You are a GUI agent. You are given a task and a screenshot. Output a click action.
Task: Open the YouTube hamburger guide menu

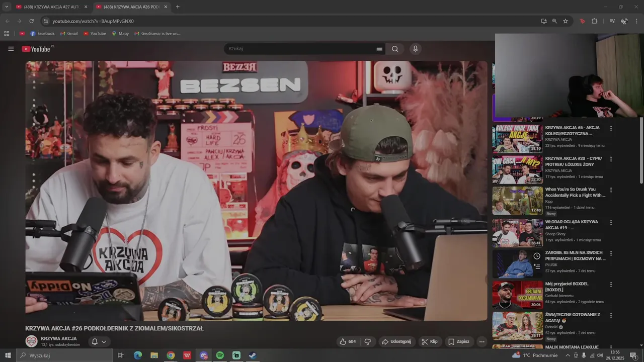click(x=11, y=49)
